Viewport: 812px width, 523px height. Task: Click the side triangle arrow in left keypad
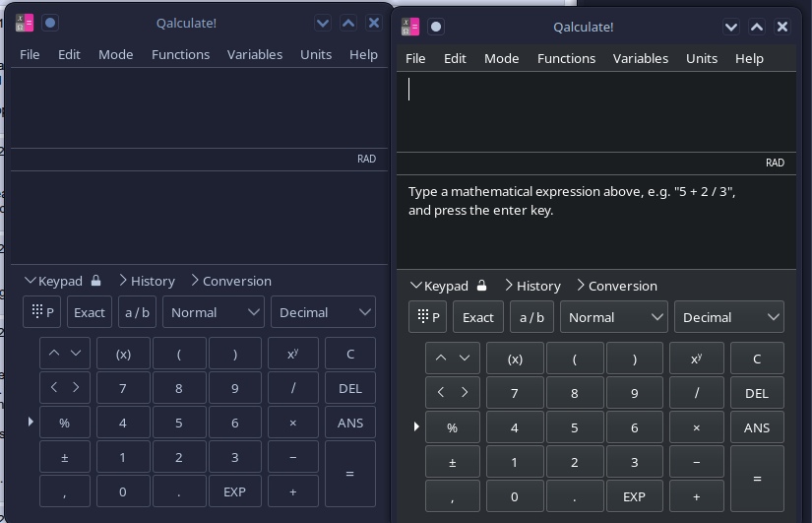click(x=31, y=422)
